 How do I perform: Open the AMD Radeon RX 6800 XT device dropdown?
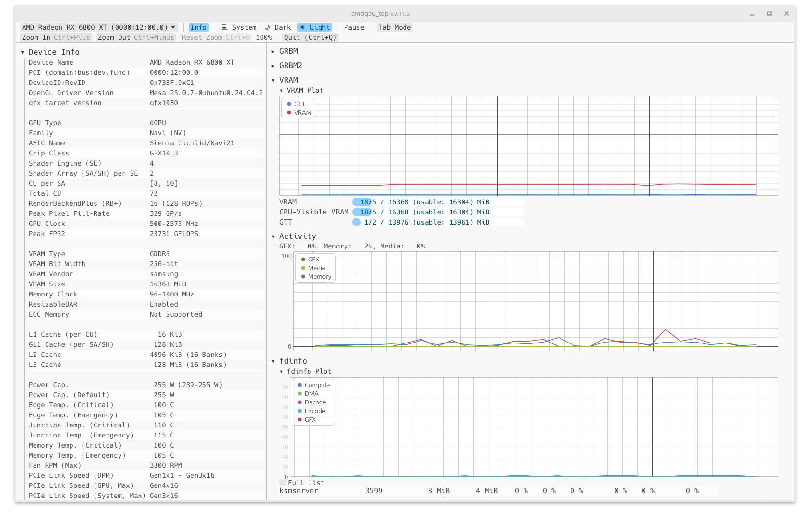pyautogui.click(x=99, y=27)
